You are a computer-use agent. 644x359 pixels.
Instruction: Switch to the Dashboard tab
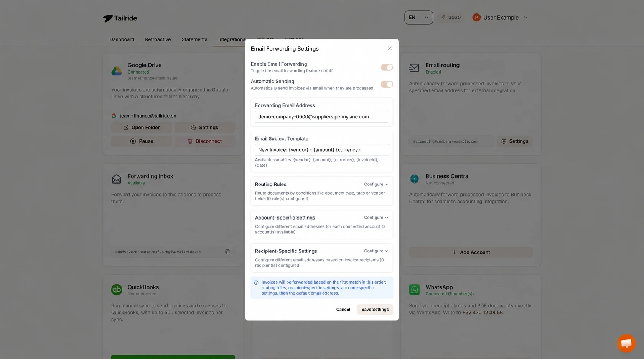click(x=122, y=39)
